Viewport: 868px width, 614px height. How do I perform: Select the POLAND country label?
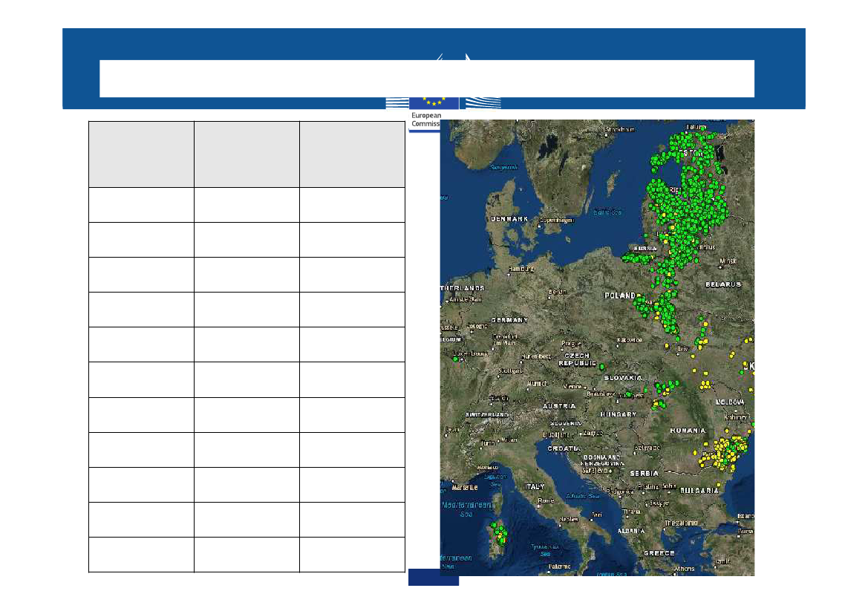pos(620,295)
